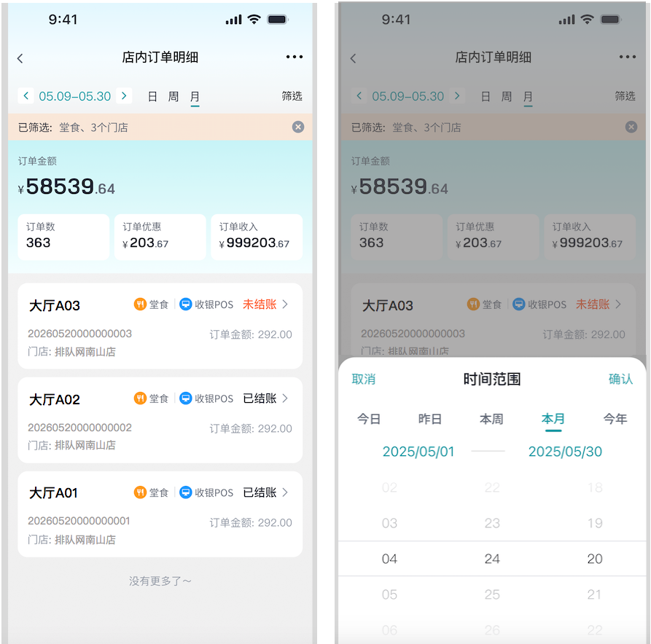
Task: Open date range 05.09–05.30 on left screen
Action: tap(75, 96)
